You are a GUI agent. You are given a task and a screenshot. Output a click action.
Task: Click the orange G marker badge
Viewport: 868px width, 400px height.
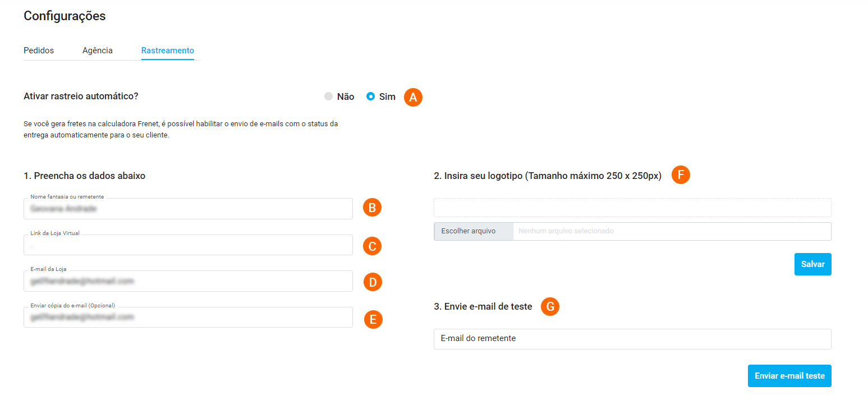point(550,306)
